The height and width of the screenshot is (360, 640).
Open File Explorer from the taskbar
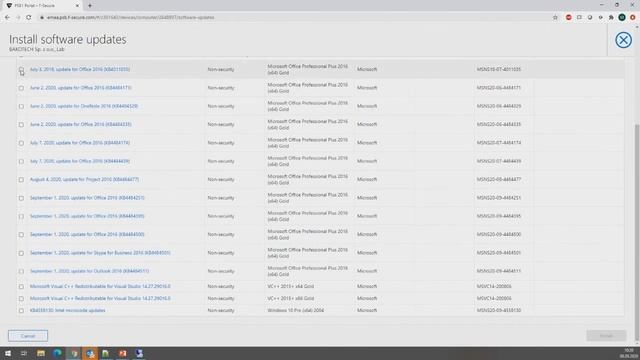pyautogui.click(x=41, y=353)
